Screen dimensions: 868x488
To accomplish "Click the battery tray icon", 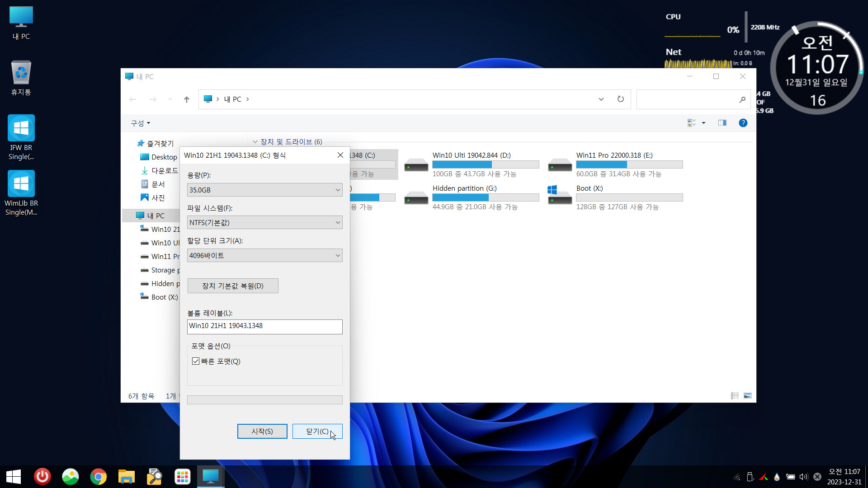I will [x=791, y=477].
